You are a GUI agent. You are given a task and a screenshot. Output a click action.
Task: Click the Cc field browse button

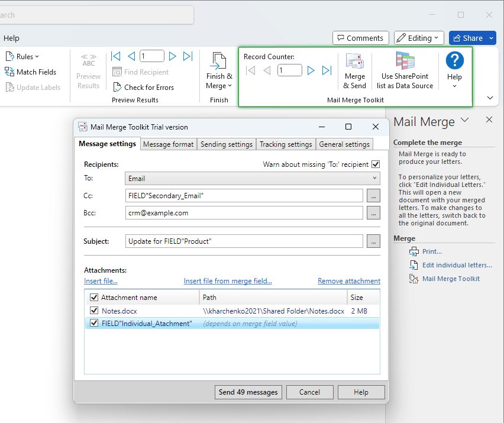pos(373,196)
